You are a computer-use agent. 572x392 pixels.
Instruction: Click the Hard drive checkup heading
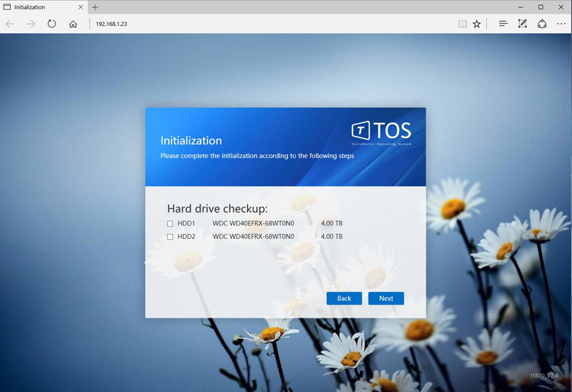pyautogui.click(x=217, y=208)
